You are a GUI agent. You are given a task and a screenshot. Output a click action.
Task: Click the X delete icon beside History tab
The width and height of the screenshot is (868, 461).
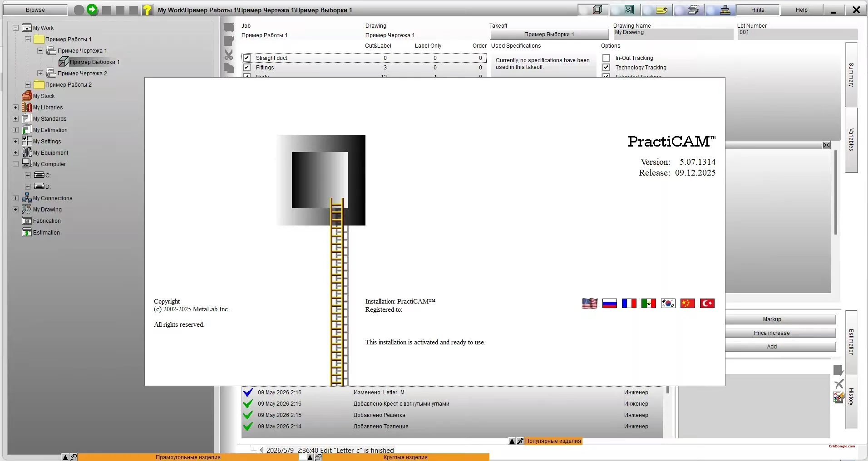coord(839,384)
